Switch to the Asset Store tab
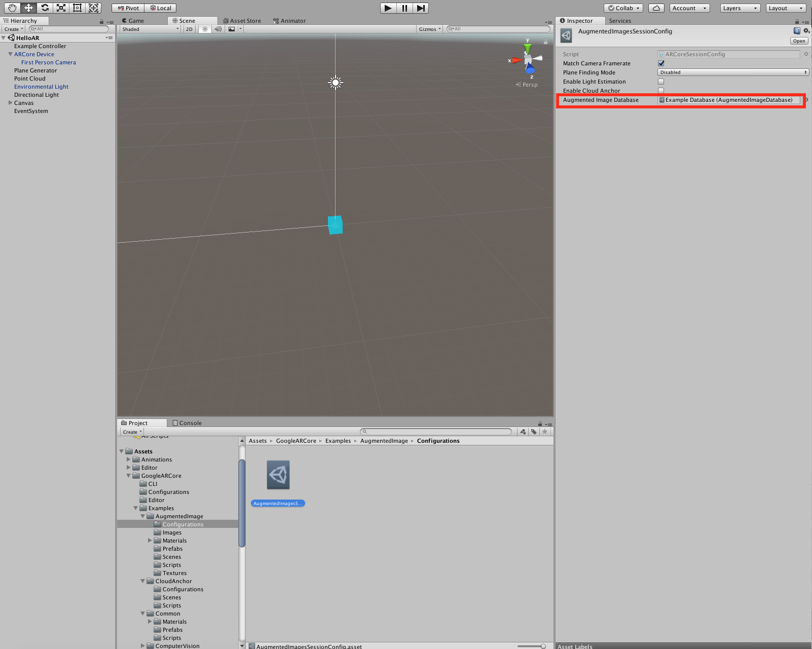This screenshot has height=649, width=812. click(242, 21)
